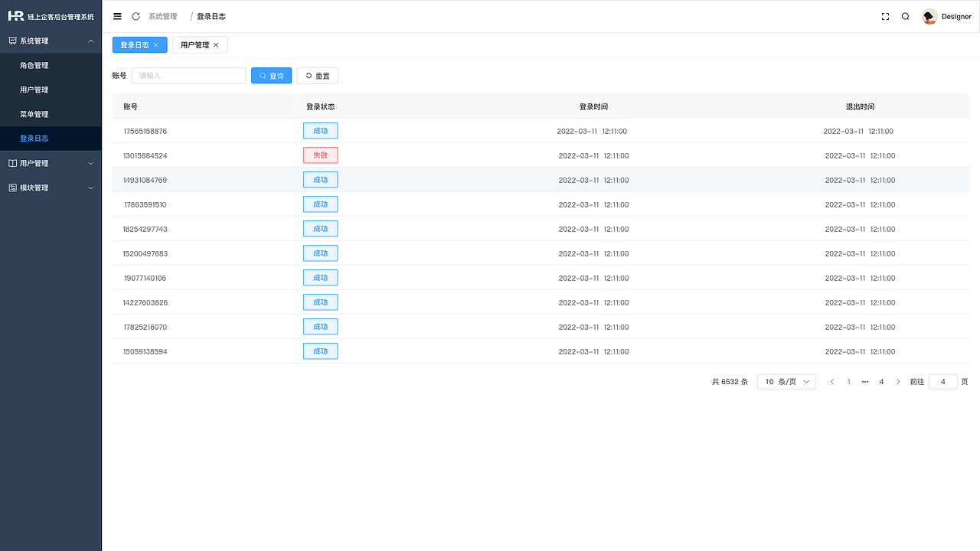980x551 pixels.
Task: Click the 登录时间 column header
Action: click(593, 106)
